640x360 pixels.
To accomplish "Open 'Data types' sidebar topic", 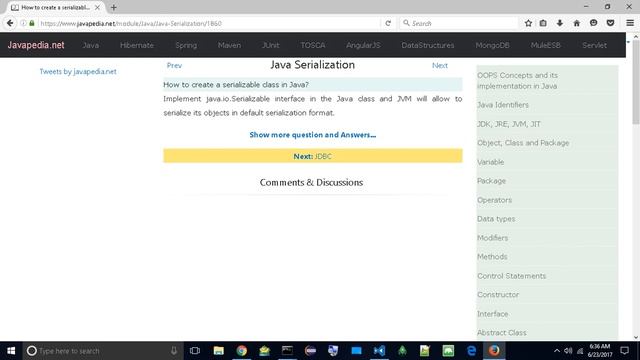I will pos(496,219).
